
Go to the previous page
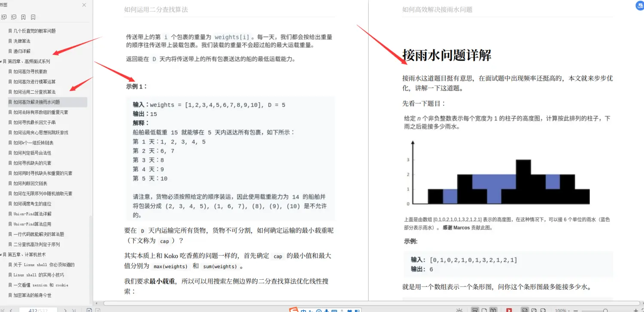click(11, 310)
